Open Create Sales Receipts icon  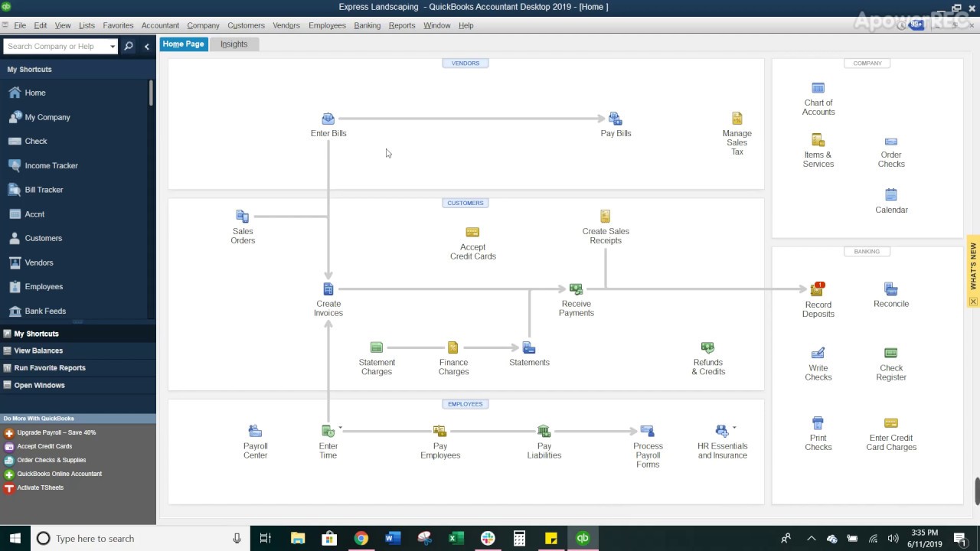[x=605, y=217]
